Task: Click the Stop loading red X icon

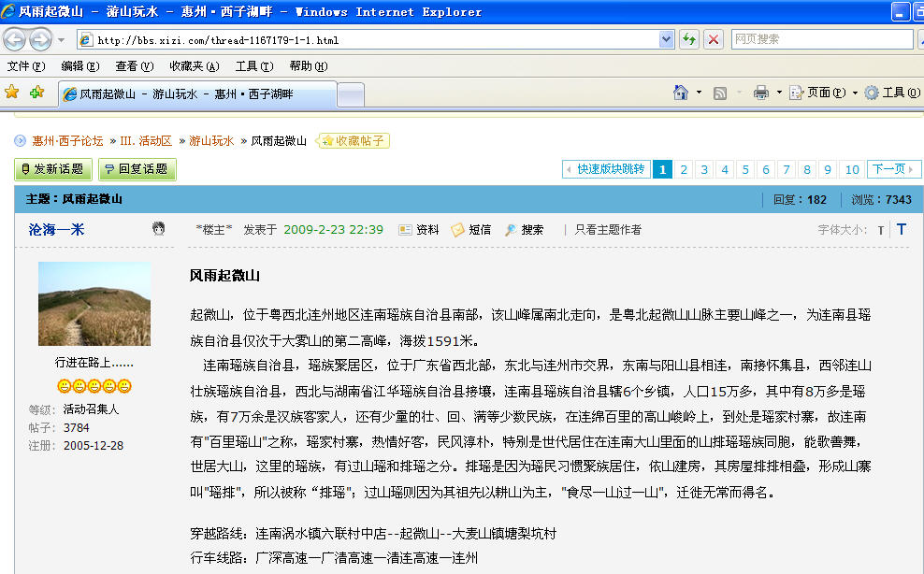Action: click(x=714, y=39)
